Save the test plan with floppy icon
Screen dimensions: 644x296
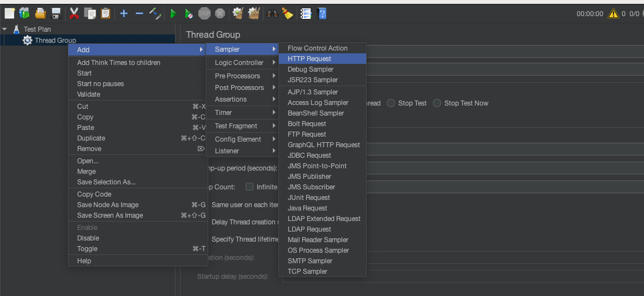(x=56, y=13)
